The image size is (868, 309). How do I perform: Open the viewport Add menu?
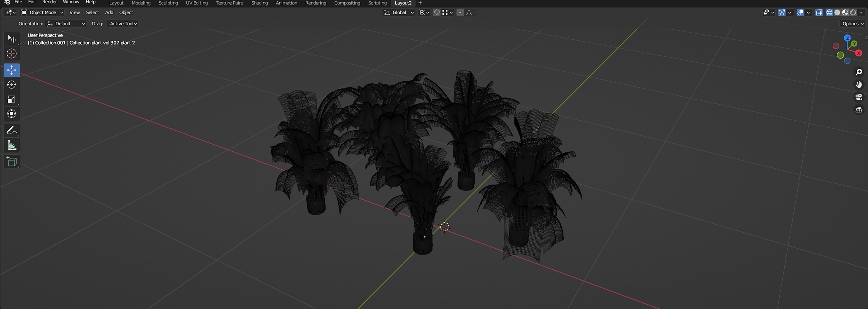pyautogui.click(x=109, y=13)
